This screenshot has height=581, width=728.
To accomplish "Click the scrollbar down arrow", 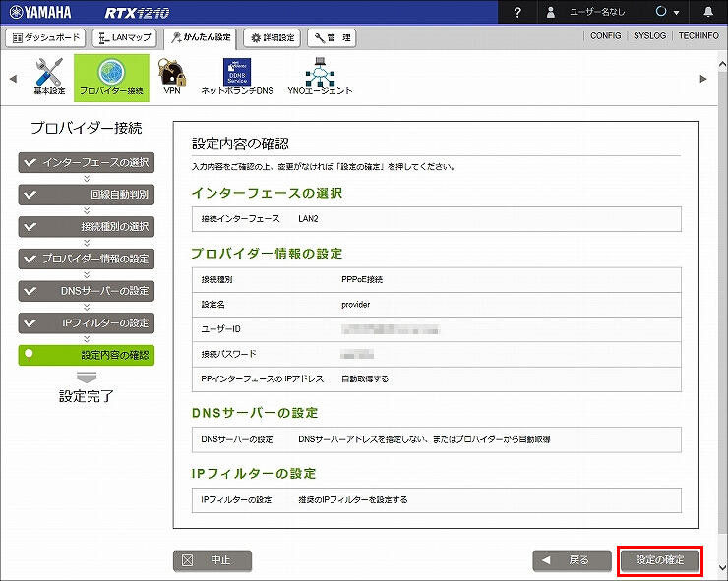I will 722,567.
